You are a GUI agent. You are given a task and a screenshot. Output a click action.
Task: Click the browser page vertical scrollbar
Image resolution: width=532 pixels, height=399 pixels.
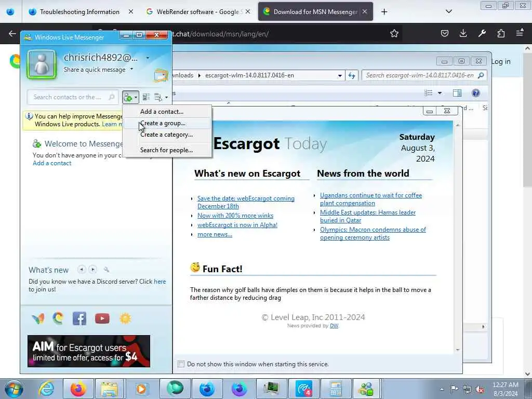528,210
